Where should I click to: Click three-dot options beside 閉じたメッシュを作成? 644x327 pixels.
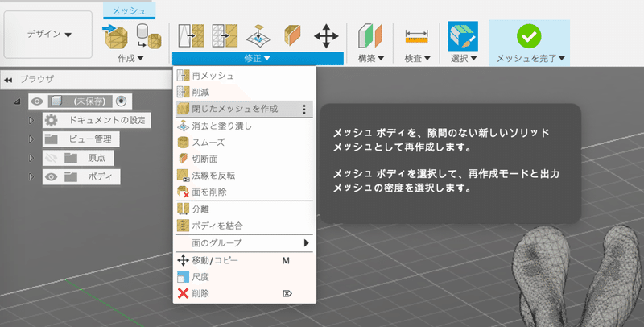tap(304, 109)
